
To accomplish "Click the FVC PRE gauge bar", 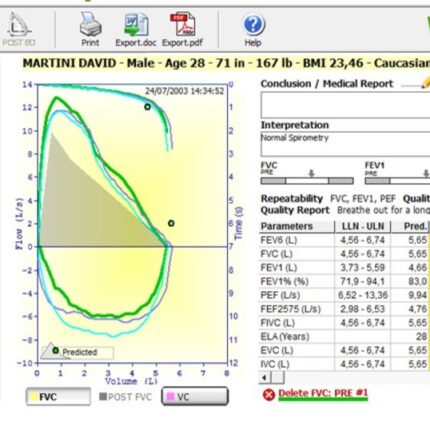I will 307,181.
